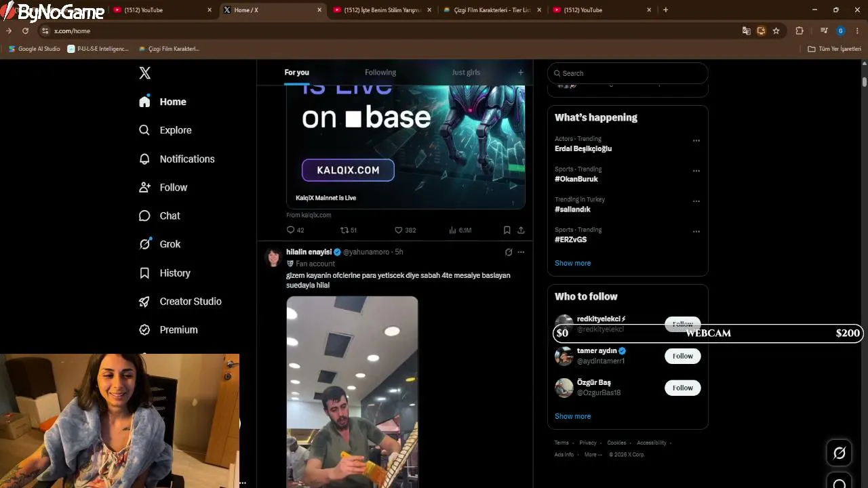868x488 pixels.
Task: Open options for #OkanBuruk trend
Action: tap(696, 171)
